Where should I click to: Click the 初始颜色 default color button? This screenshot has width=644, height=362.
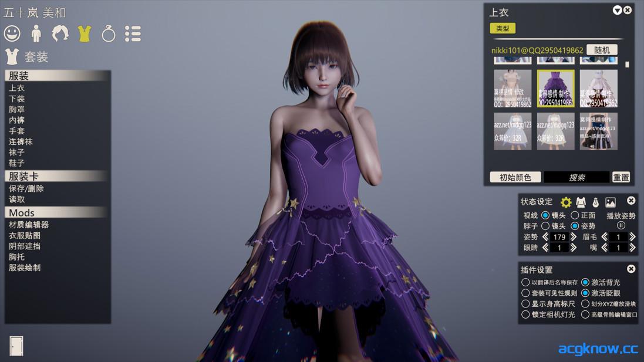(515, 177)
